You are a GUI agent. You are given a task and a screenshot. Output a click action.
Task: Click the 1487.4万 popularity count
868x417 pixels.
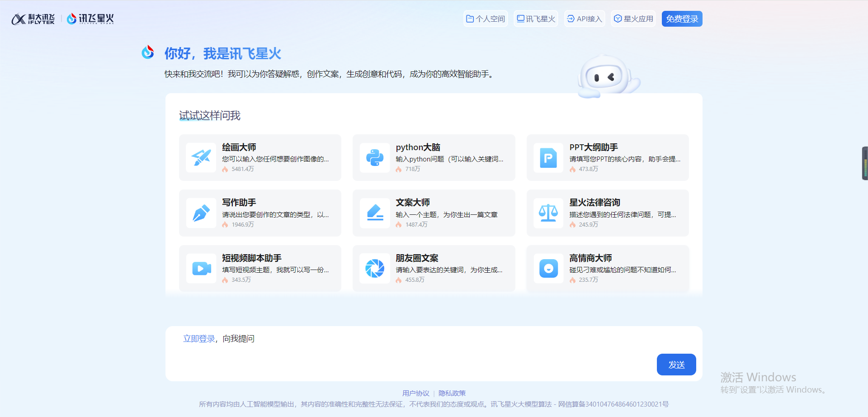click(x=416, y=225)
